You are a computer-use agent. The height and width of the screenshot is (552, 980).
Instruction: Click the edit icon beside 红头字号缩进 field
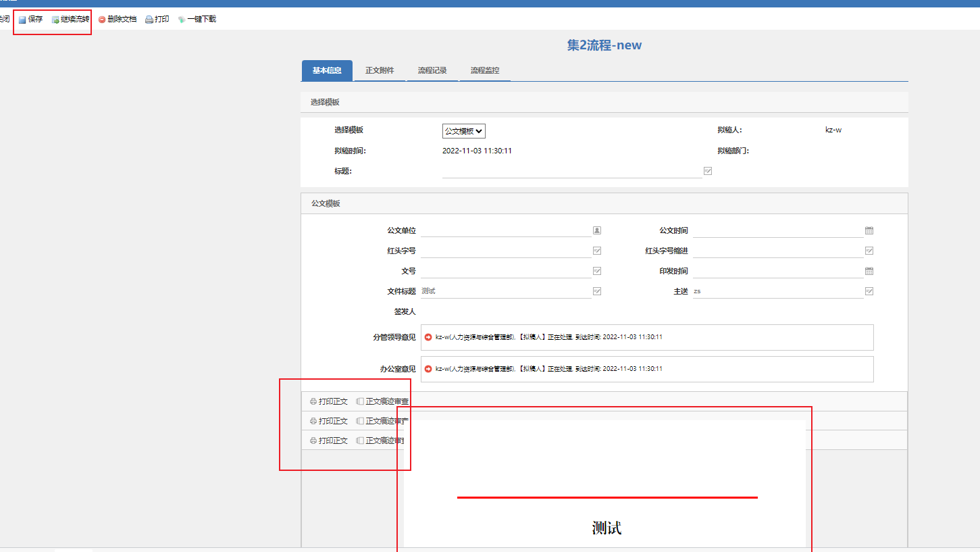click(x=869, y=251)
